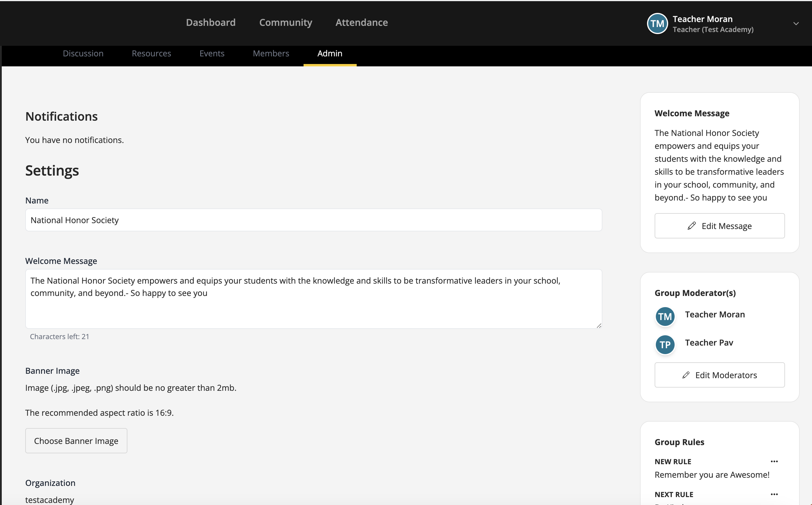
Task: Open the Events tab
Action: tap(212, 53)
